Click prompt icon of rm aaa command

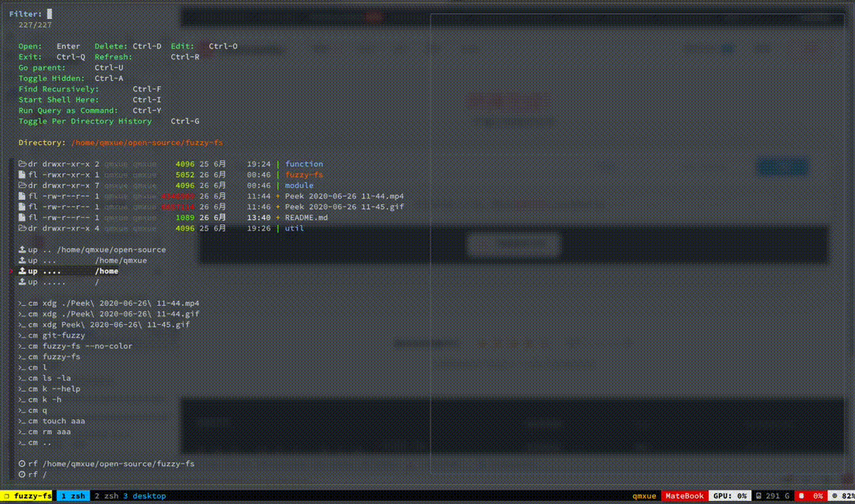click(22, 432)
